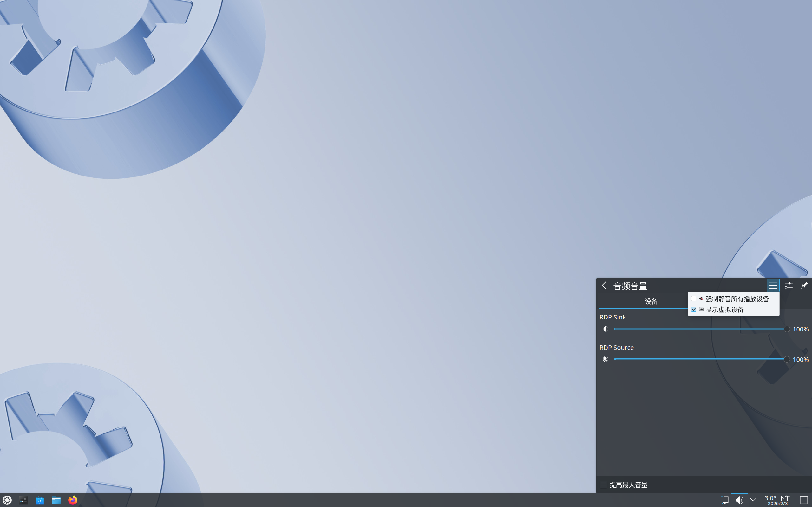812x507 pixels.
Task: Launch Dolphin file manager from taskbar
Action: click(x=56, y=500)
